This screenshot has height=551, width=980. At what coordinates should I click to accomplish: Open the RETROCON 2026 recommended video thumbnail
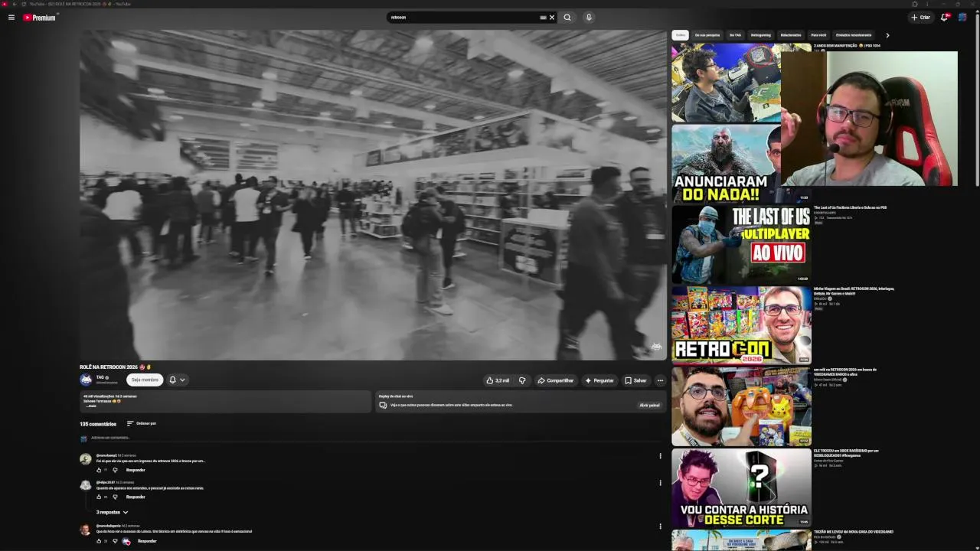pos(741,324)
